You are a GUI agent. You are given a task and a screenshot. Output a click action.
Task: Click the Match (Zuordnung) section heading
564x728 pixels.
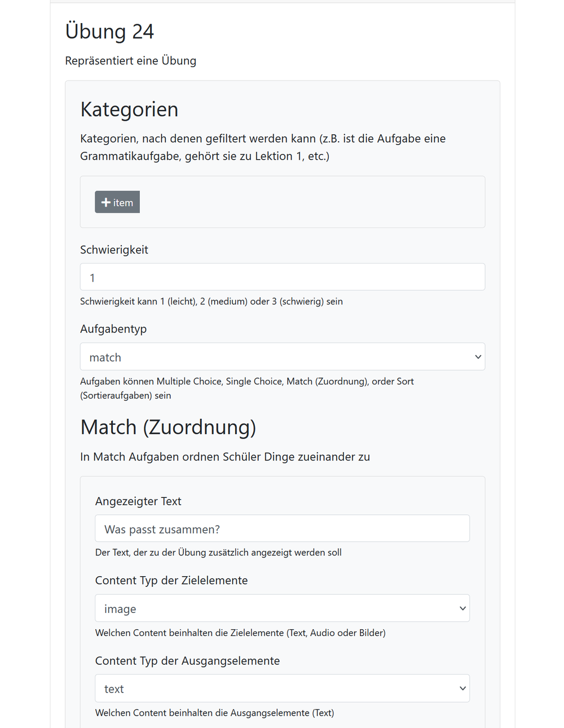point(168,427)
